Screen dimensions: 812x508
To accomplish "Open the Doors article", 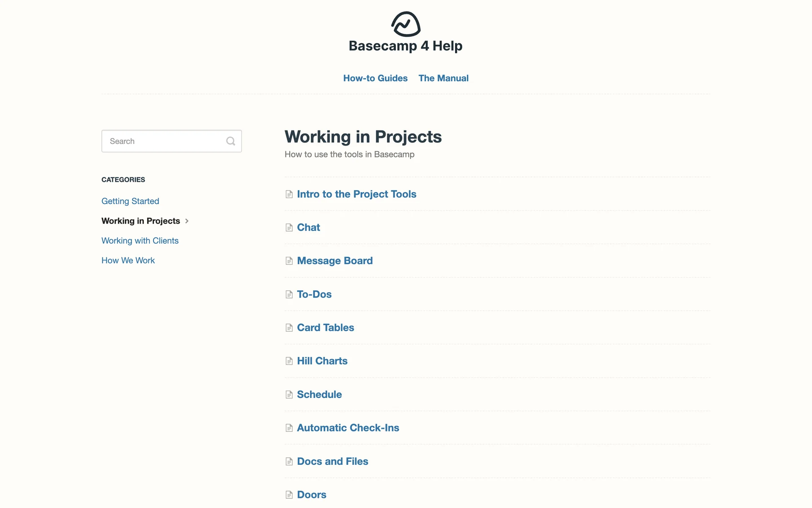I will click(311, 494).
